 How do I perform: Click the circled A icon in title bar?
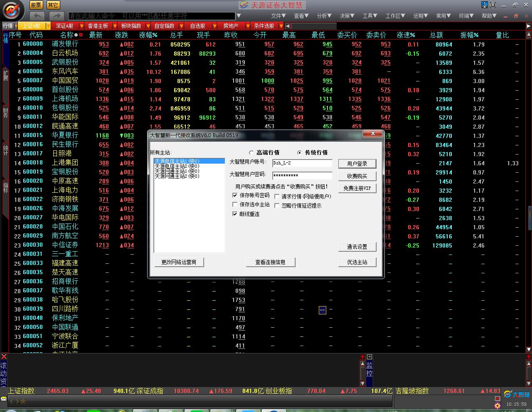tap(493, 5)
